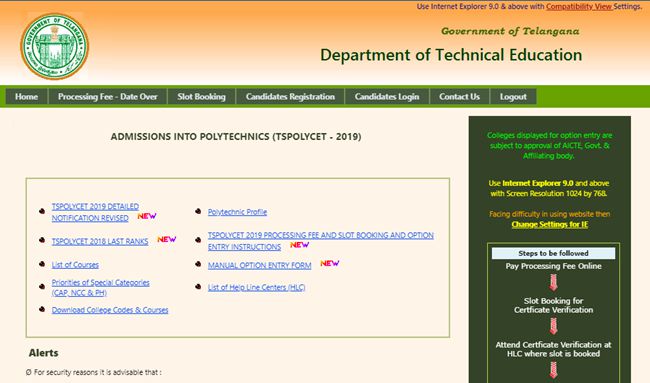Open the List of Courses link
The height and width of the screenshot is (383, 650).
(x=75, y=265)
